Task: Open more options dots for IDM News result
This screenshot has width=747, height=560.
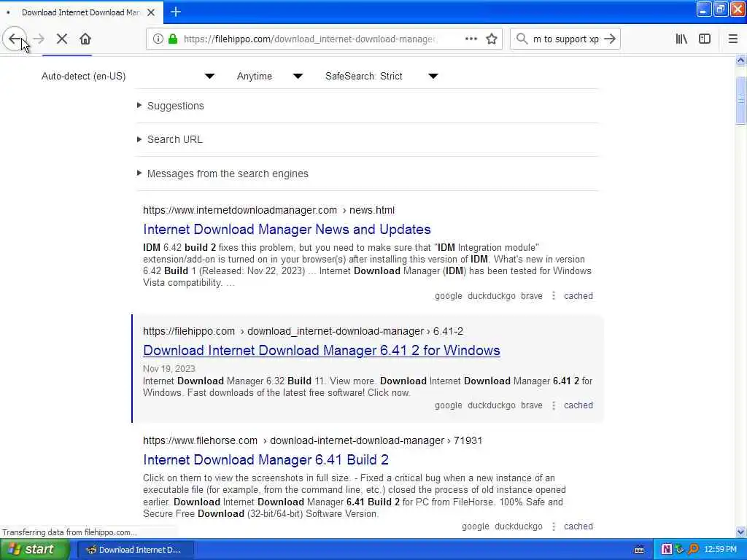Action: click(554, 296)
